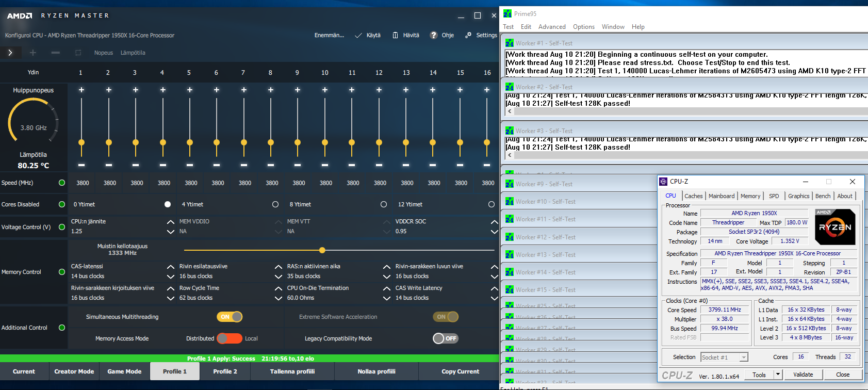Image resolution: width=868 pixels, height=390 pixels.
Task: Click the Worker #15 Self-Test icon
Action: click(x=510, y=289)
